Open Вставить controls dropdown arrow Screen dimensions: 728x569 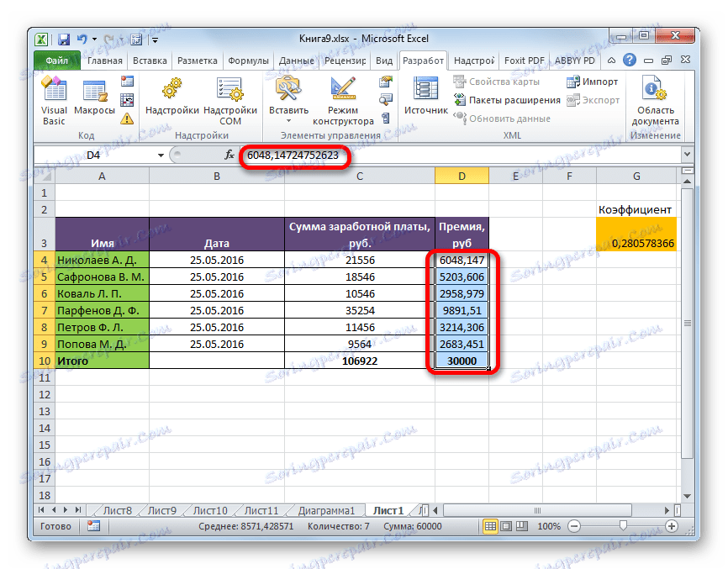[x=288, y=121]
